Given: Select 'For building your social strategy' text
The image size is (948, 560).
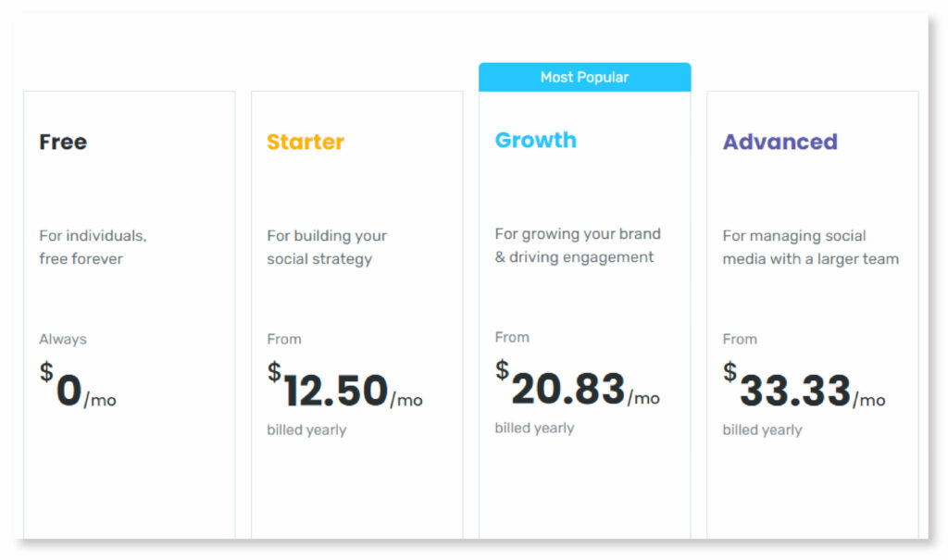Looking at the screenshot, I should [x=326, y=247].
